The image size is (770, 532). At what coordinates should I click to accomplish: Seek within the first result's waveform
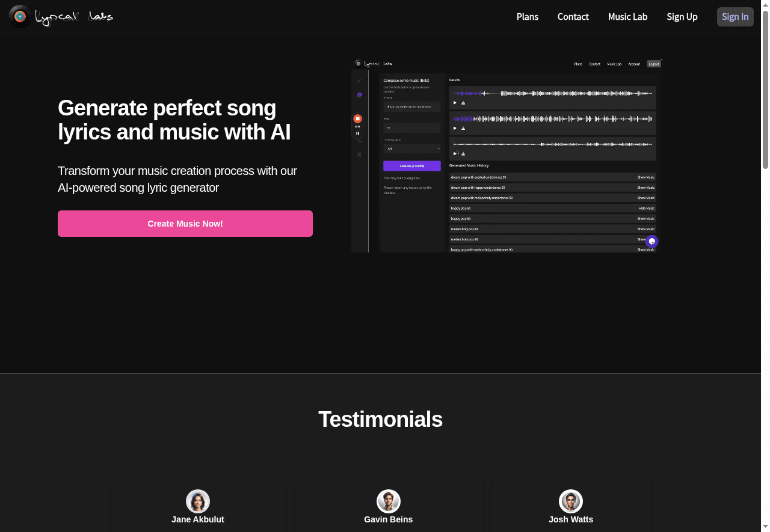[552, 93]
